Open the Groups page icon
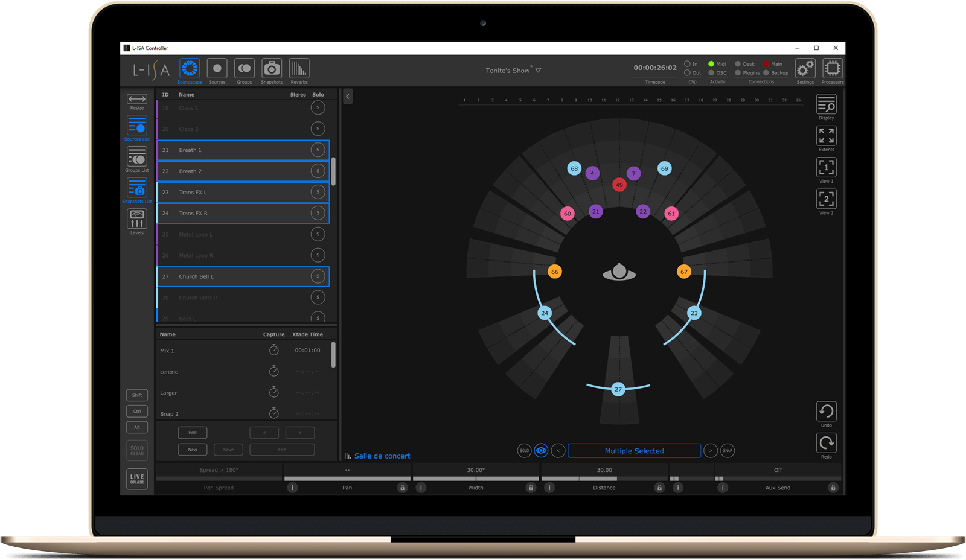 click(244, 69)
